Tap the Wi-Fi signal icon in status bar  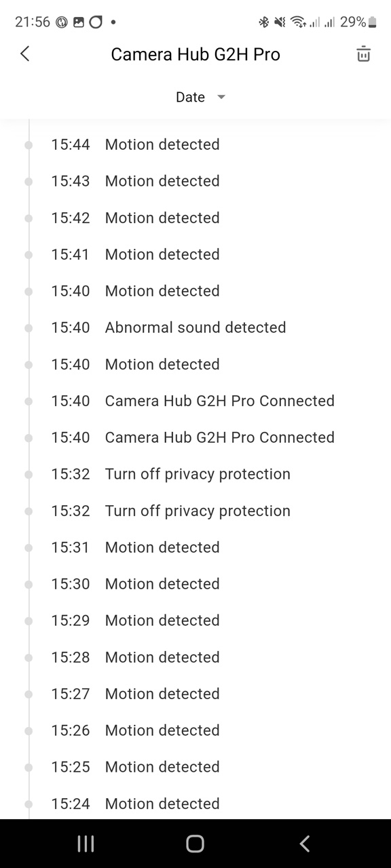(x=297, y=22)
